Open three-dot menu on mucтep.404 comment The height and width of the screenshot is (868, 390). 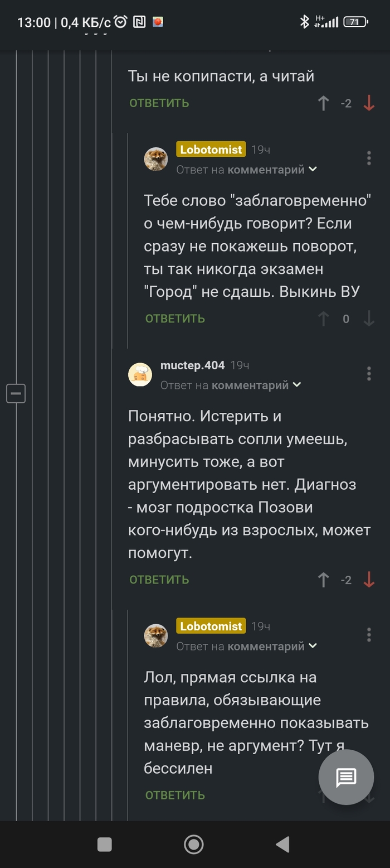[x=369, y=374]
